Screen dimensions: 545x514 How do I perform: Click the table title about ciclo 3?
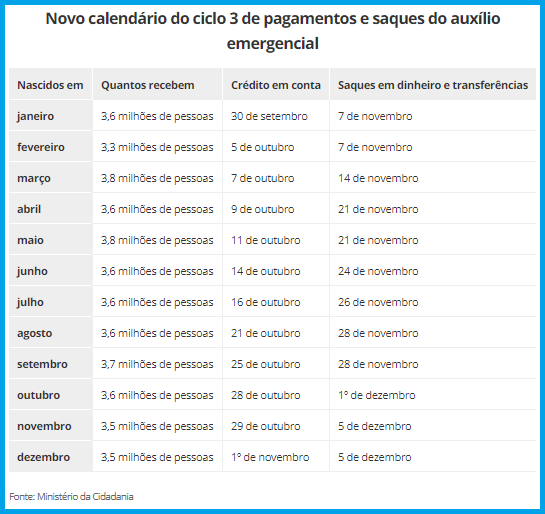pos(272,31)
